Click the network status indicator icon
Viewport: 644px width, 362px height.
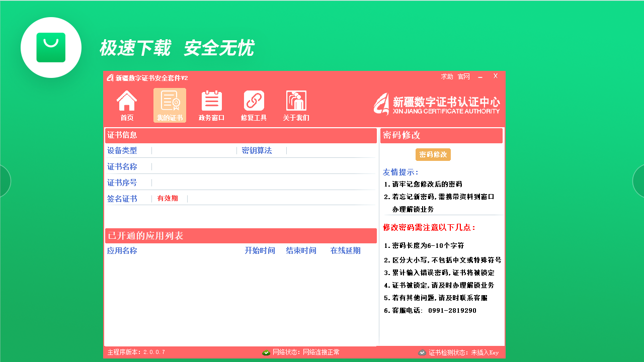pos(267,352)
